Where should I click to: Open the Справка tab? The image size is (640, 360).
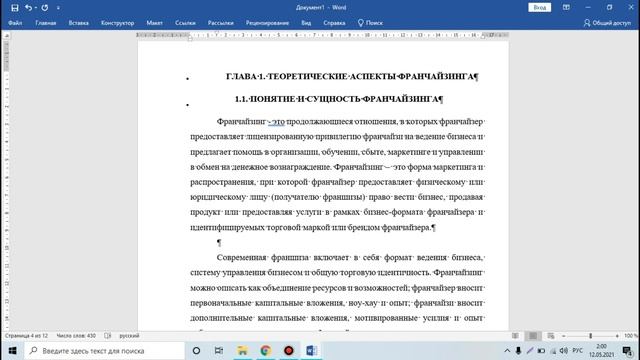tap(334, 23)
